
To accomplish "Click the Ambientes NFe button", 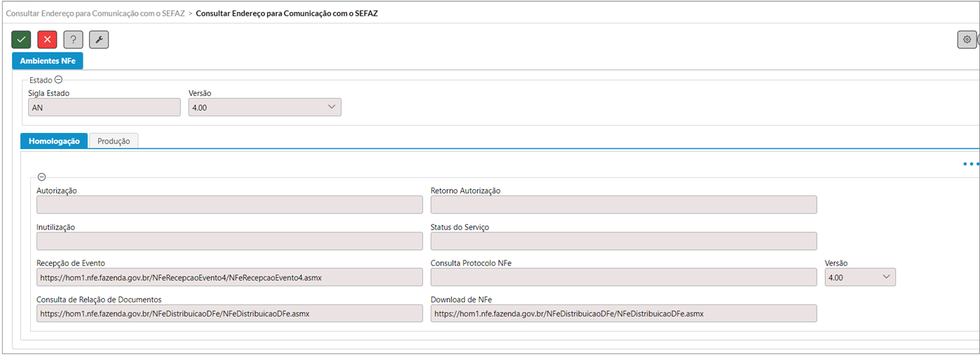I will pyautogui.click(x=48, y=61).
